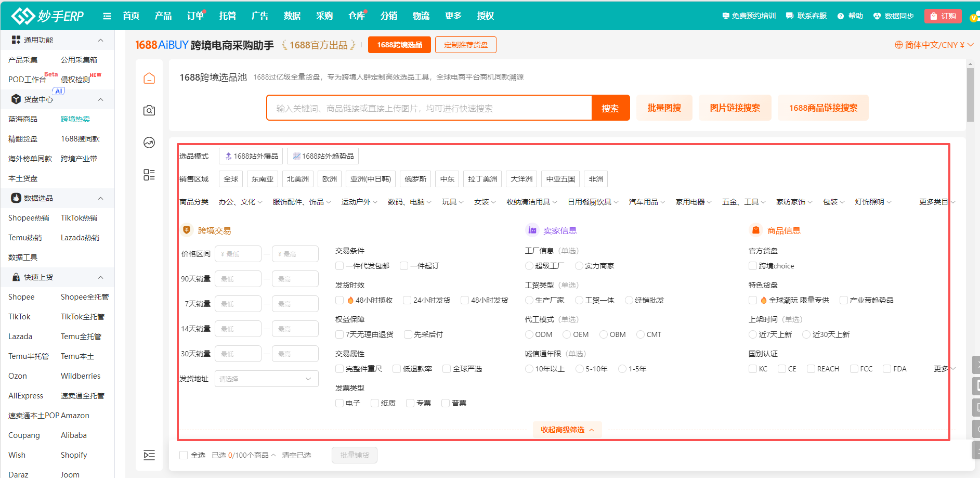Click the 跨境交易 shield icon
The width and height of the screenshot is (980, 478).
(187, 230)
